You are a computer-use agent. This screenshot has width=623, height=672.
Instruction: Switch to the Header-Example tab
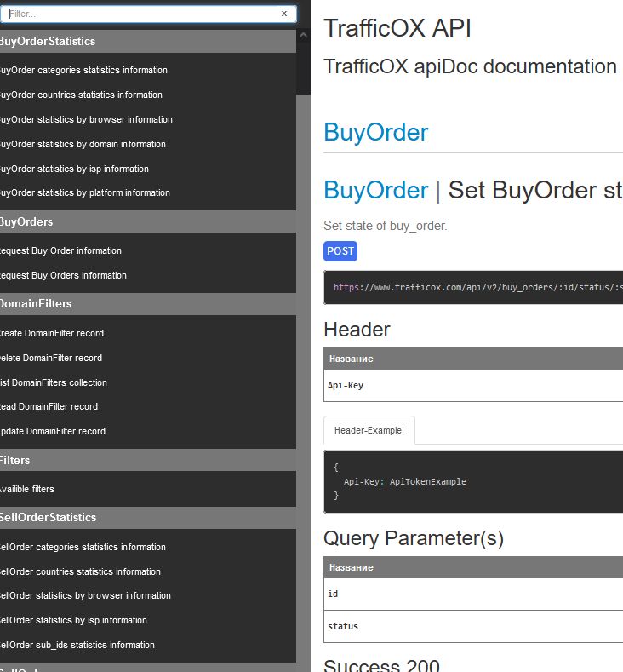pyautogui.click(x=369, y=431)
